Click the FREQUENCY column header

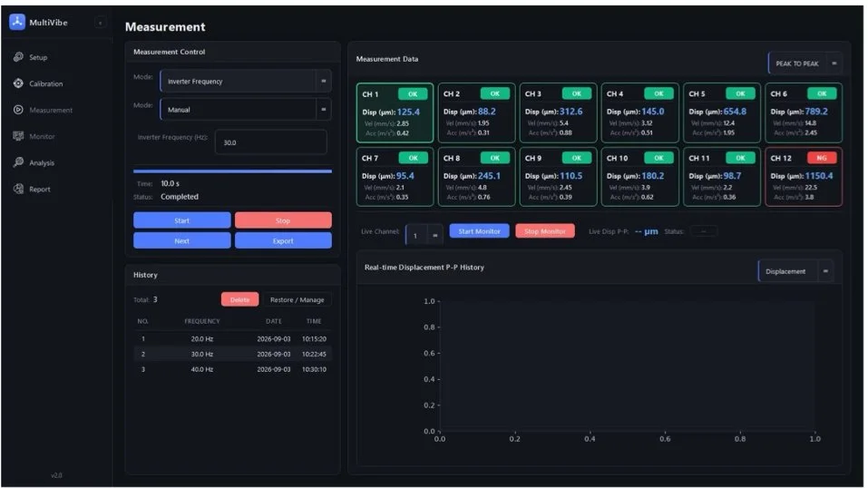[202, 321]
